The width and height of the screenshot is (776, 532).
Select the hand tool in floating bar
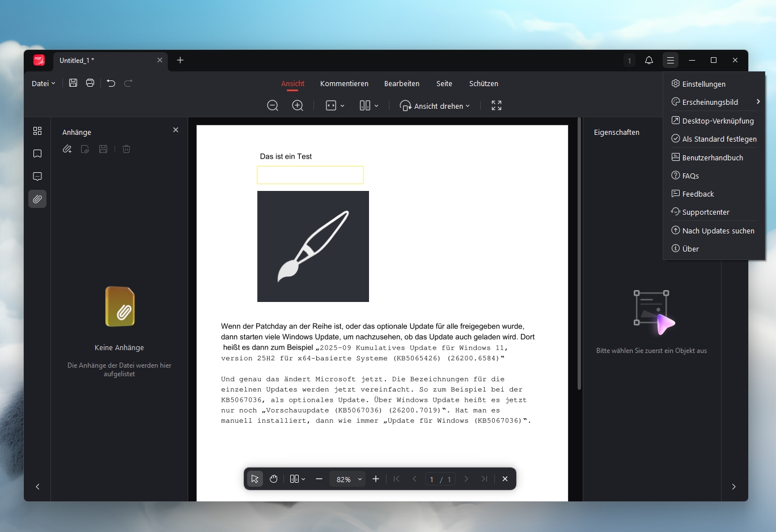pyautogui.click(x=274, y=479)
